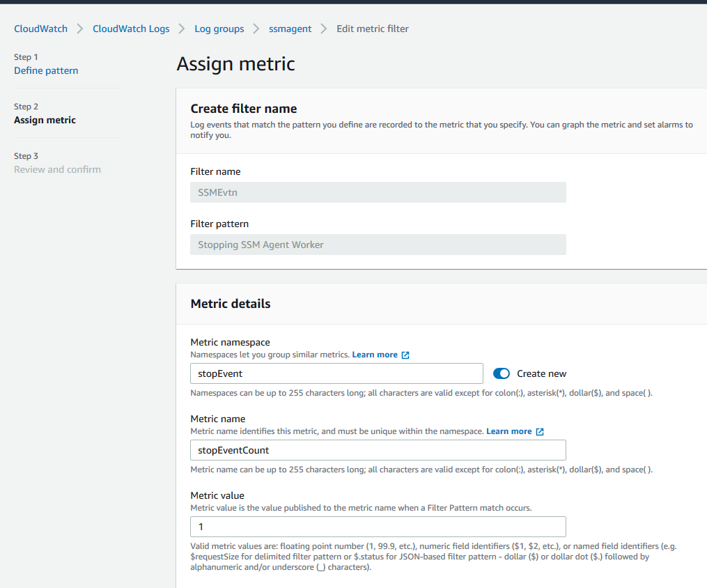707x588 pixels.
Task: Click the chevron after the ssmagent breadcrumb
Action: point(323,29)
